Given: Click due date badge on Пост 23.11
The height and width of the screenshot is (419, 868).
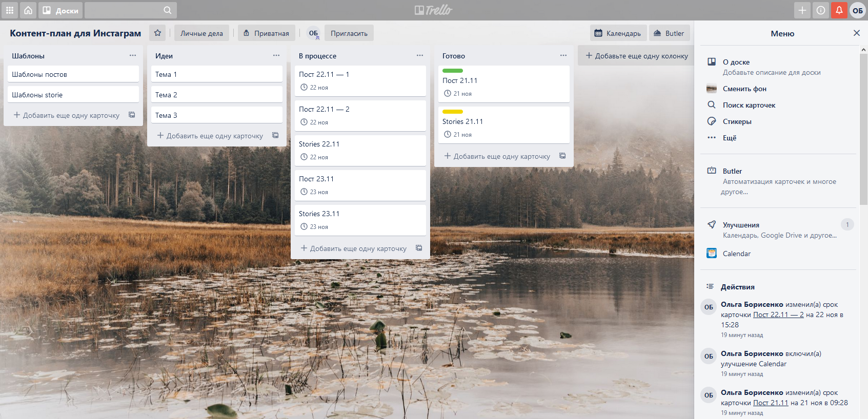Looking at the screenshot, I should tap(314, 192).
